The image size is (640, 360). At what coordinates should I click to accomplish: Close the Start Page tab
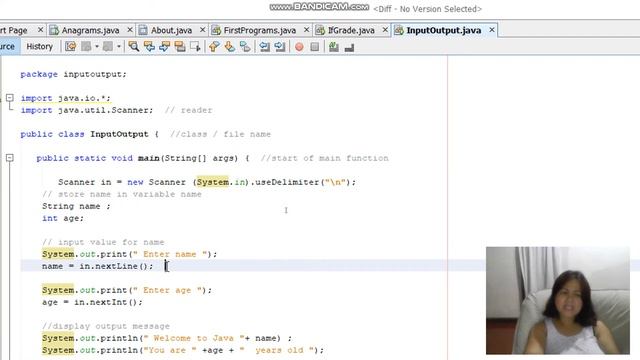[40, 30]
